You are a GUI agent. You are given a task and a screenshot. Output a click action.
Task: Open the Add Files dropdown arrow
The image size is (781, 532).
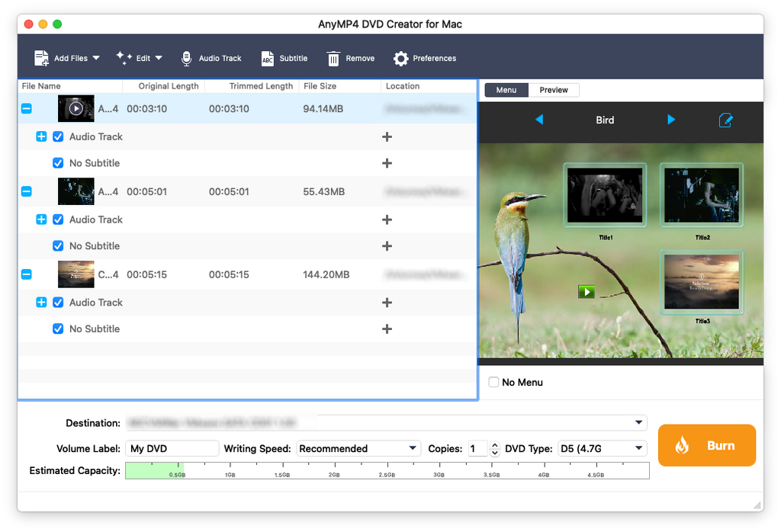point(96,58)
